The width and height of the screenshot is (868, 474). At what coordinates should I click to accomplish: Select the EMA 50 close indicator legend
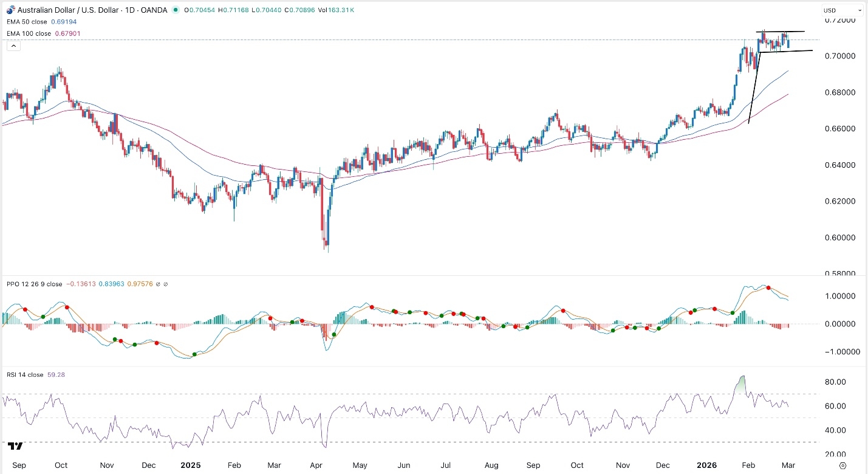[28, 22]
